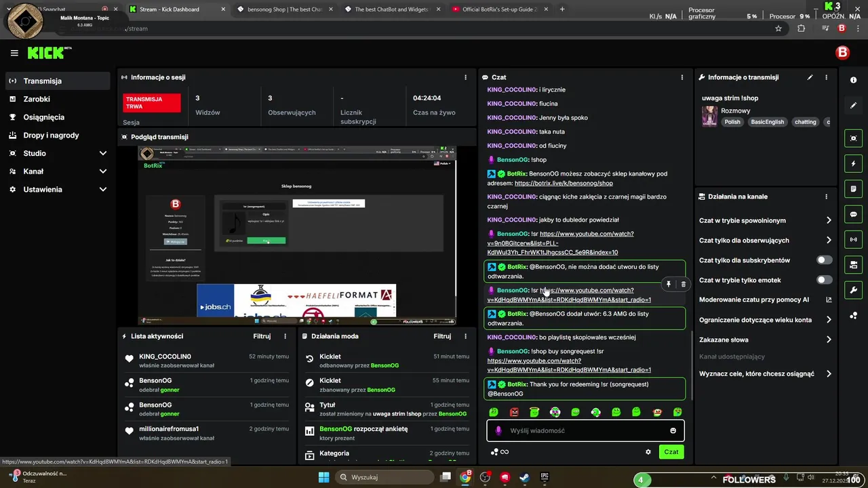Click the halo angel emote in chat quick row
Screen dimensions: 868x488
point(534,412)
